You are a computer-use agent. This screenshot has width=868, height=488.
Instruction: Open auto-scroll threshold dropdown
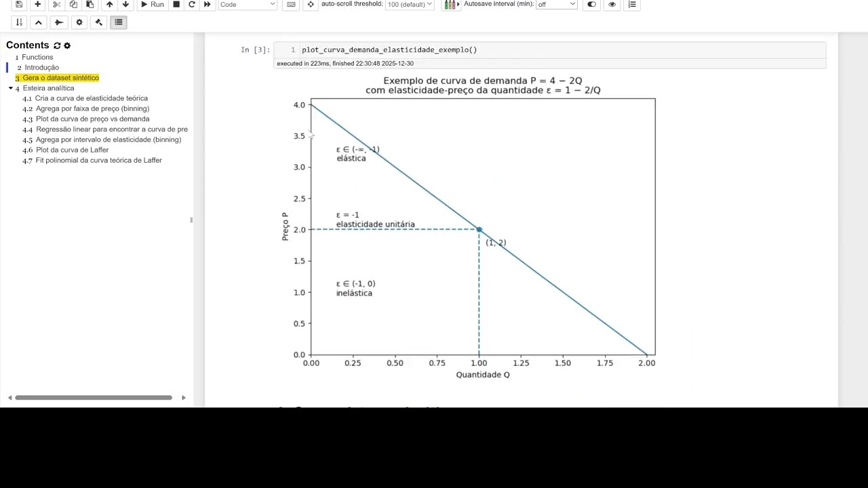pos(410,4)
